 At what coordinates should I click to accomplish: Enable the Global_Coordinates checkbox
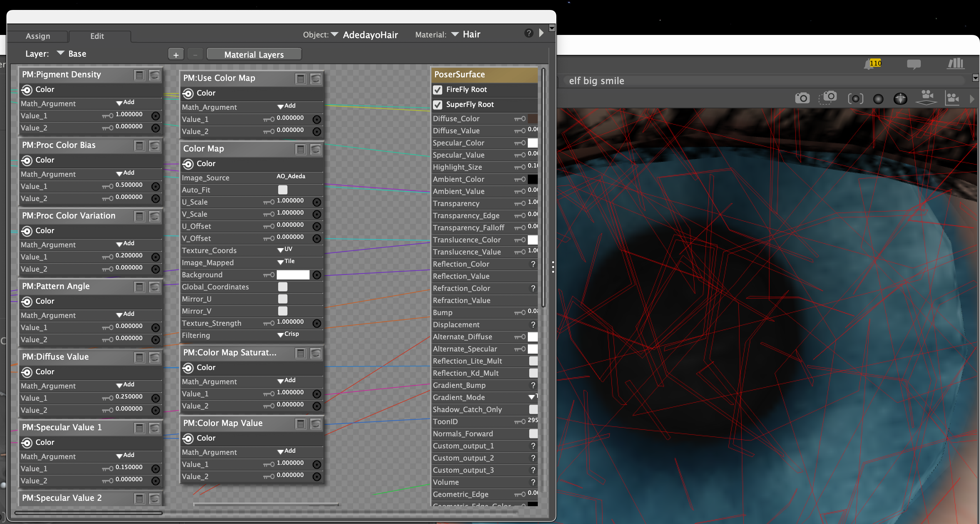coord(283,286)
